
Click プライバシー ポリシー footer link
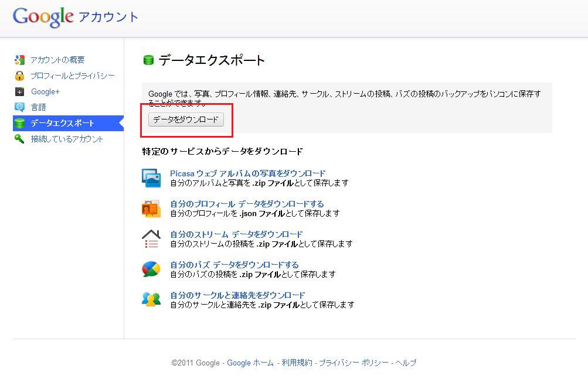click(x=354, y=363)
